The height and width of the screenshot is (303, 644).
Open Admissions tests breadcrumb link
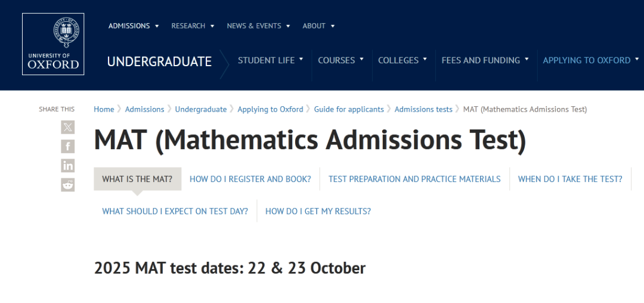pyautogui.click(x=423, y=109)
